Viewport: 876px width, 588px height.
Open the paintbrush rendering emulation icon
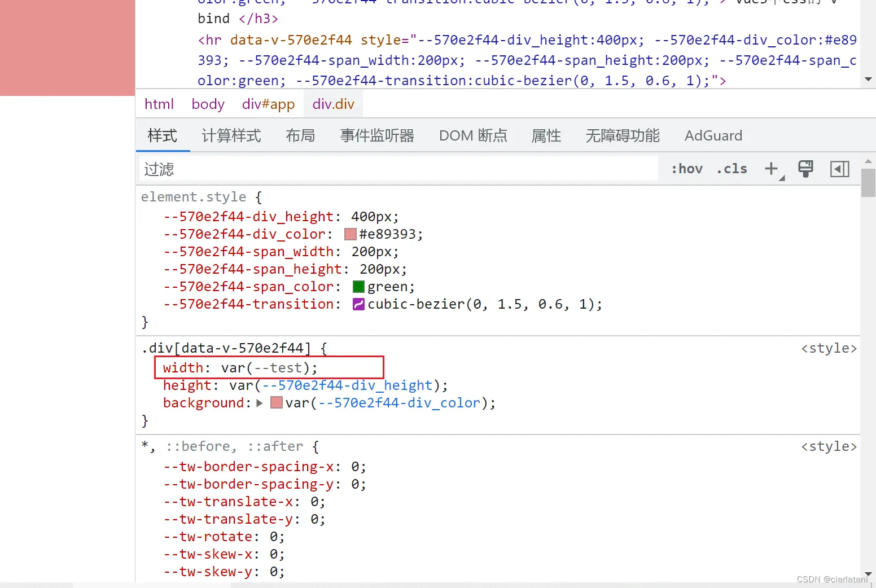(805, 169)
